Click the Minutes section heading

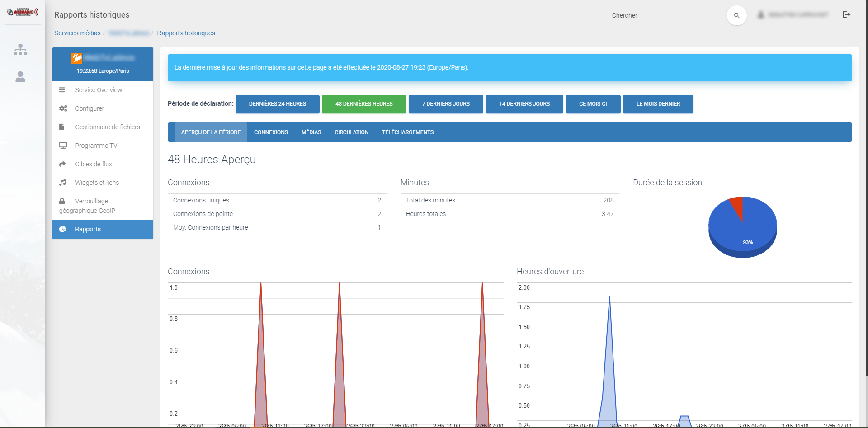(x=415, y=183)
